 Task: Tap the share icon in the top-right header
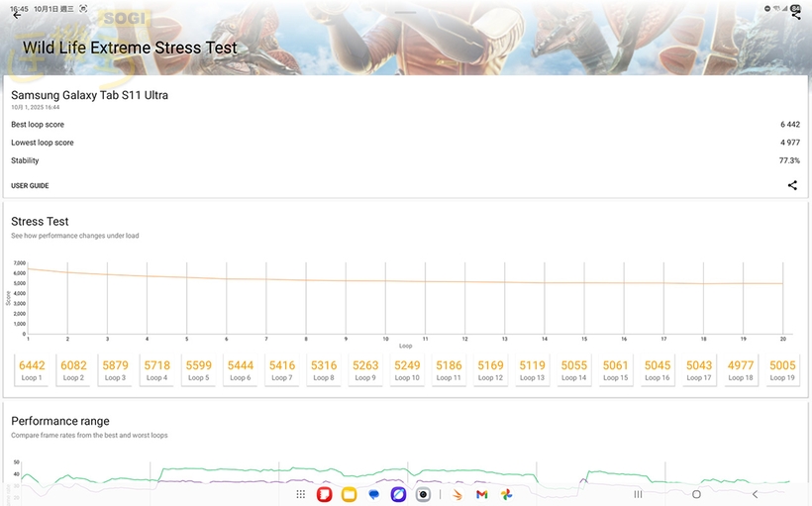pyautogui.click(x=796, y=15)
